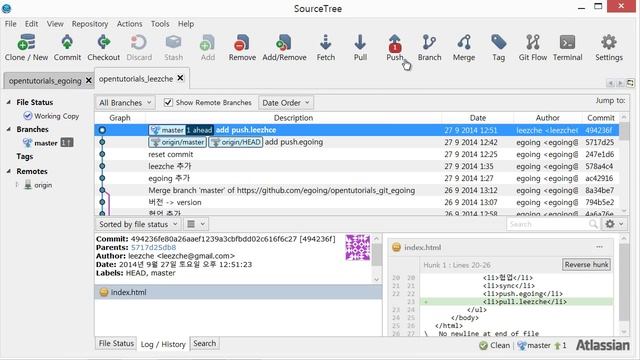640x360 pixels.
Task: Open the Git Flow toolbar icon
Action: (533, 42)
